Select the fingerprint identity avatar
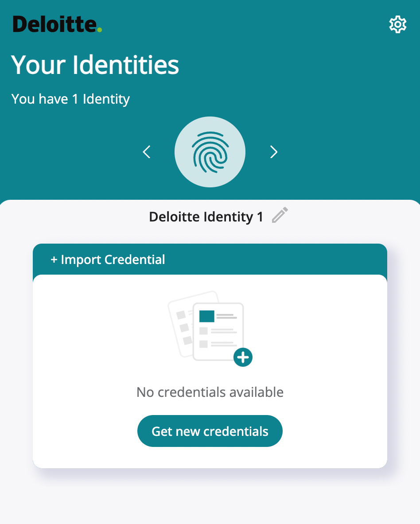This screenshot has width=420, height=524. click(210, 152)
